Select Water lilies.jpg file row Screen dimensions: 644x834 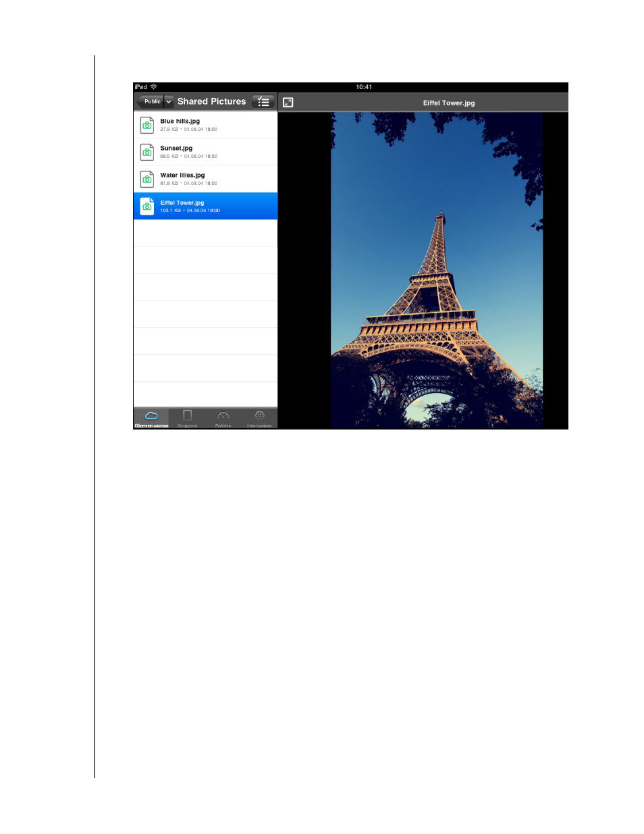pos(205,179)
